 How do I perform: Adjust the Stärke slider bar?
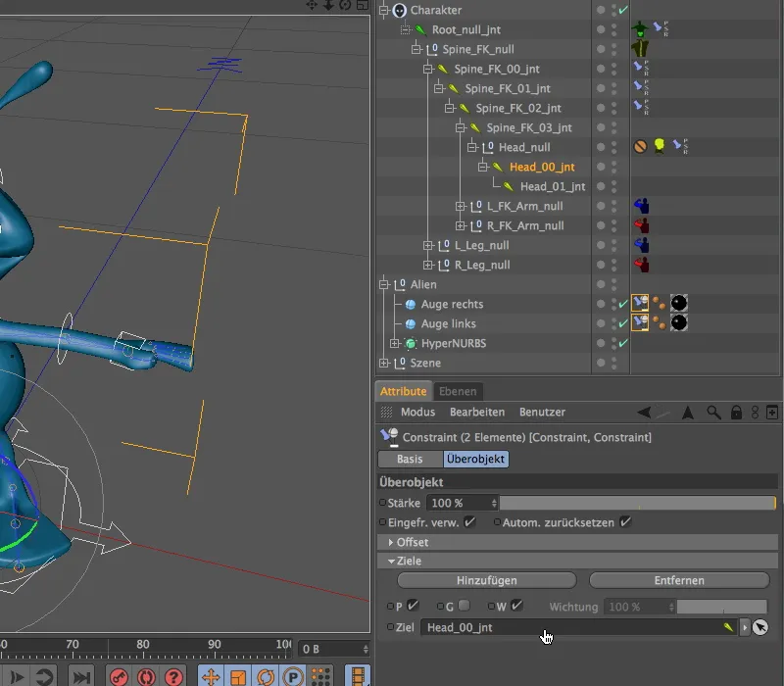coord(638,503)
